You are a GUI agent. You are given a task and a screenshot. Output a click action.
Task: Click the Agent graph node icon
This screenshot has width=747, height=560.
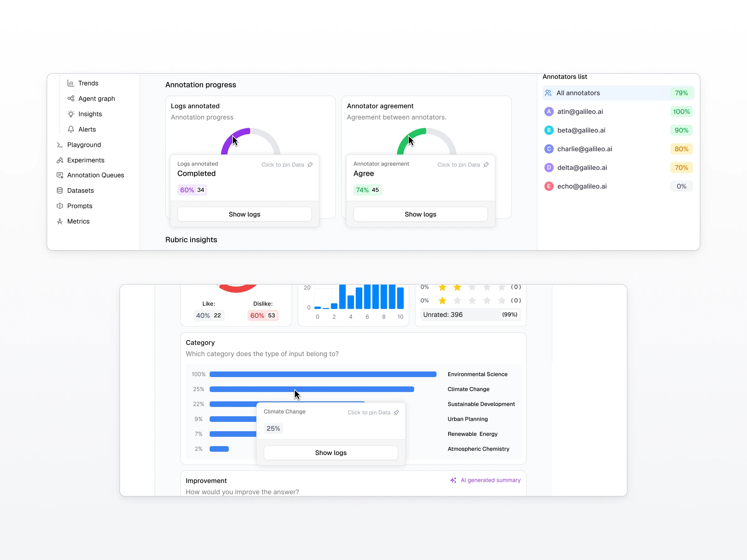click(x=71, y=99)
